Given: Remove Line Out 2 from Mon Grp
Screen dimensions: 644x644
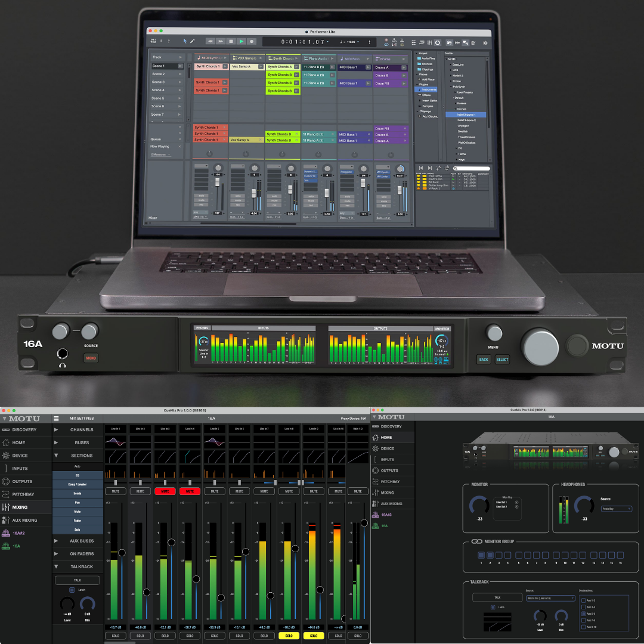Looking at the screenshot, I should click(516, 507).
